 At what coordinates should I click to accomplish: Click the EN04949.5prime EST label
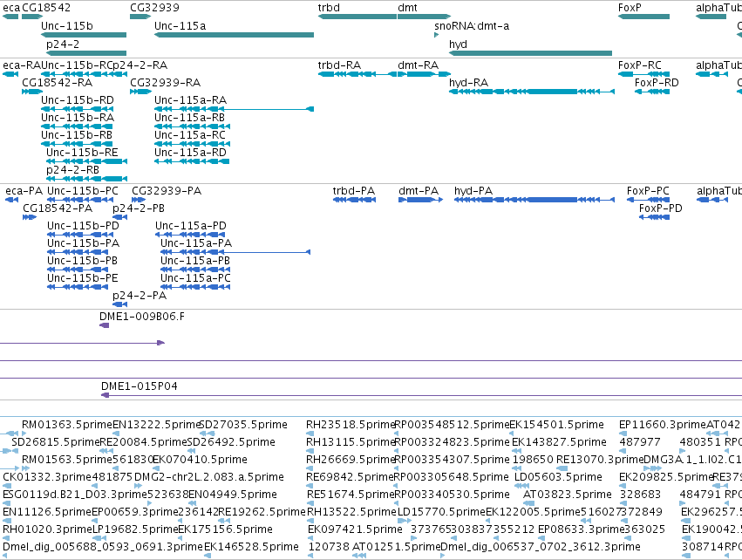pos(233,495)
